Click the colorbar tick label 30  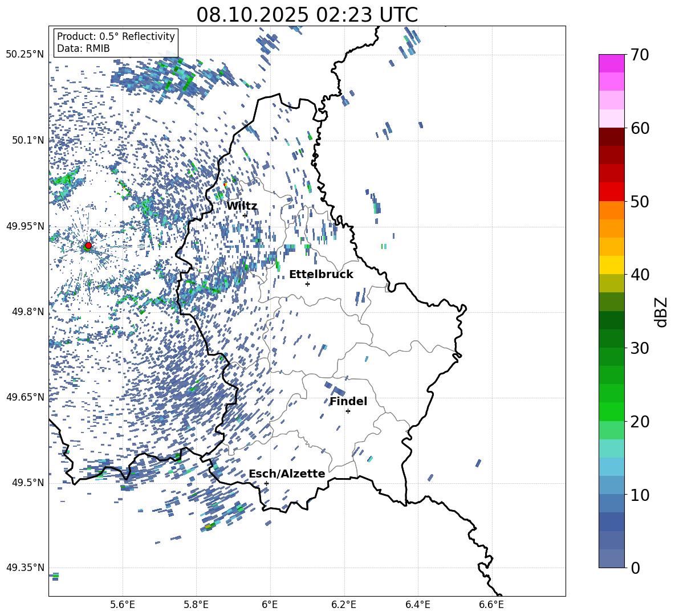pos(639,348)
